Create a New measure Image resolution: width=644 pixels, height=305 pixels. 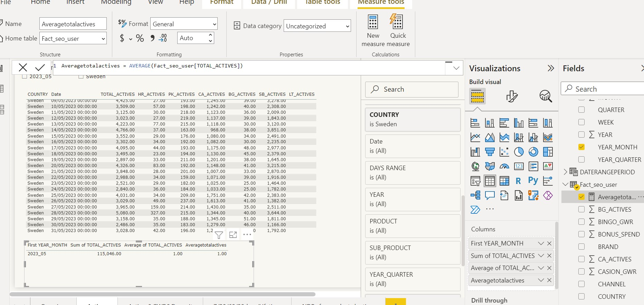[x=373, y=31]
